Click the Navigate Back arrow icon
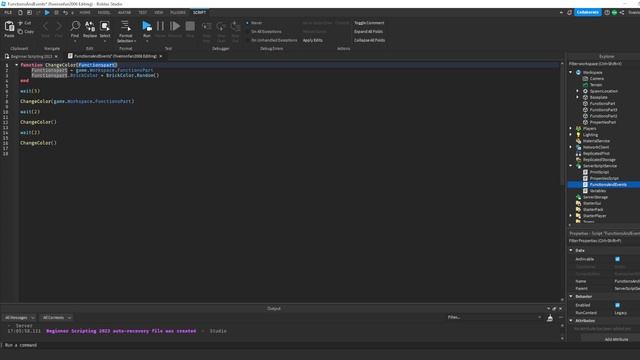 click(46, 27)
